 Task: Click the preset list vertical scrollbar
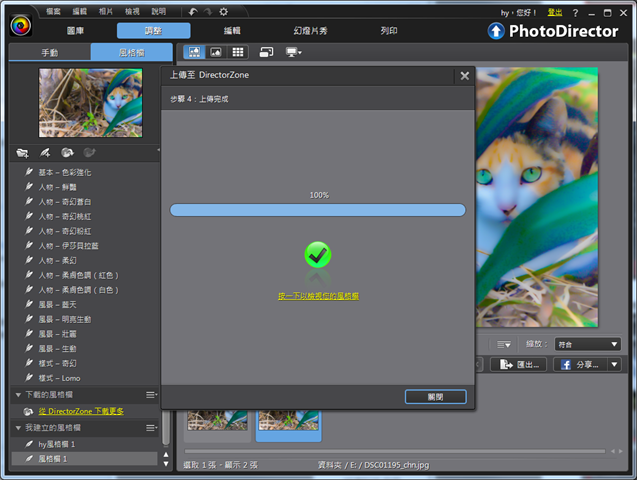tap(166, 428)
